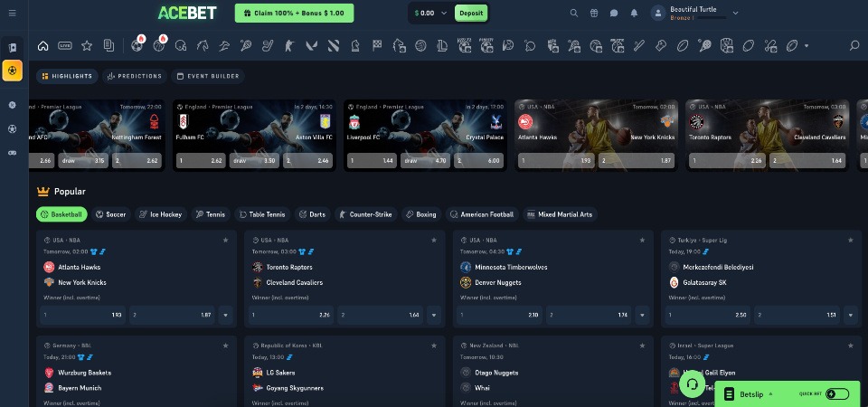
Task: Select the horse racing icon
Action: click(x=203, y=46)
